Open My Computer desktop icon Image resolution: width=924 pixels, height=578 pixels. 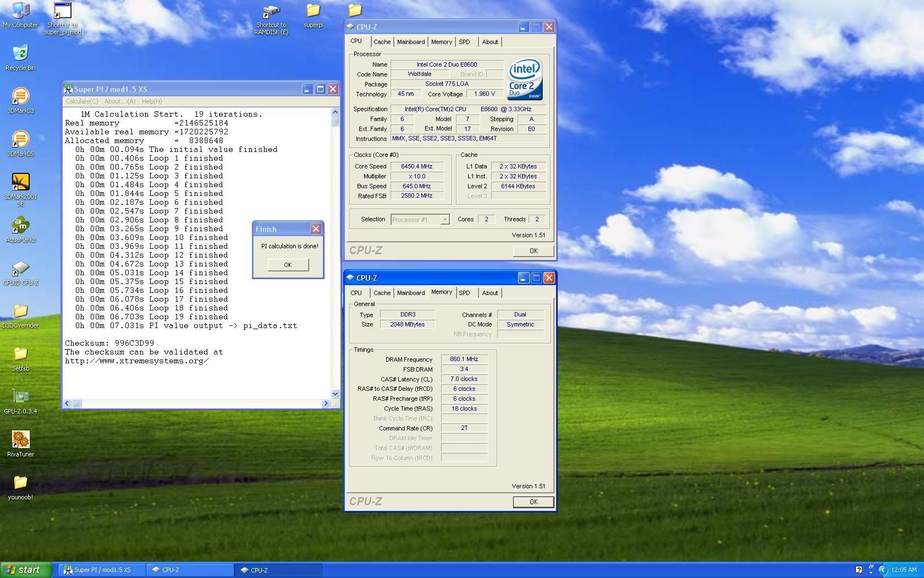point(20,15)
